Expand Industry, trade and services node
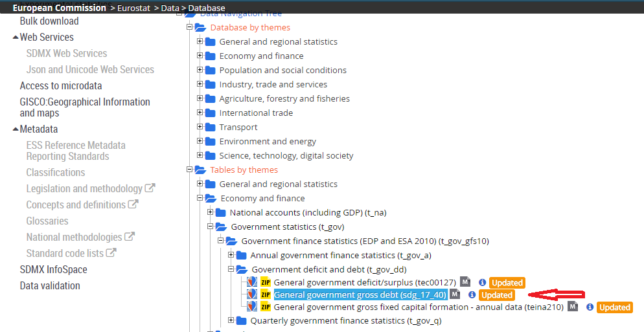This screenshot has width=644, height=332. 200,83
